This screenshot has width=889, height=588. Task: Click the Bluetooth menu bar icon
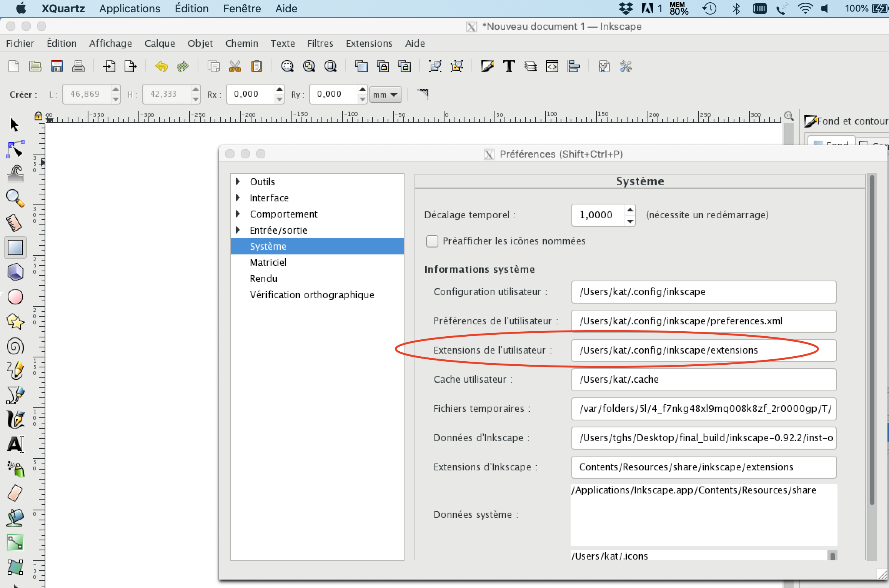tap(736, 8)
